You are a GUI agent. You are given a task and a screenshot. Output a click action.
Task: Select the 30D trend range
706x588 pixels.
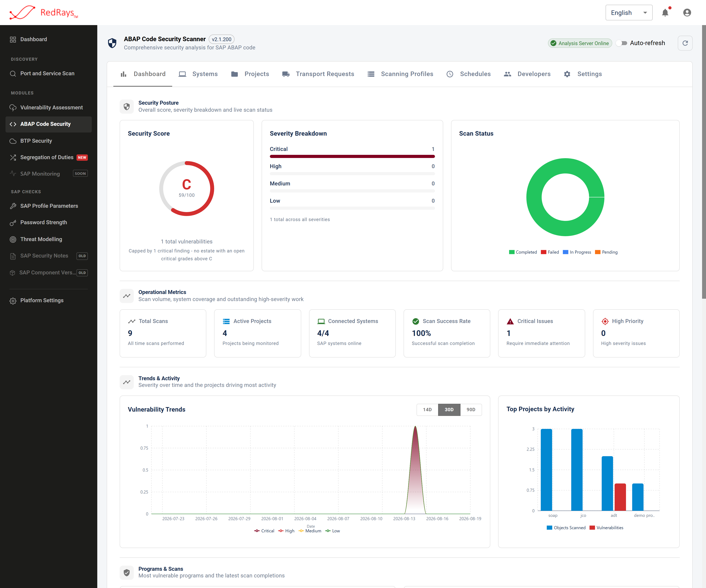click(x=449, y=410)
